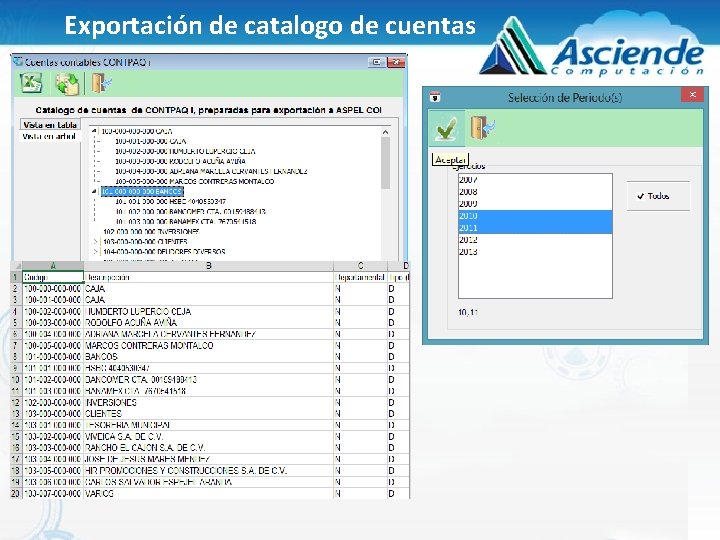Select spreadsheet column A header

(x=53, y=265)
